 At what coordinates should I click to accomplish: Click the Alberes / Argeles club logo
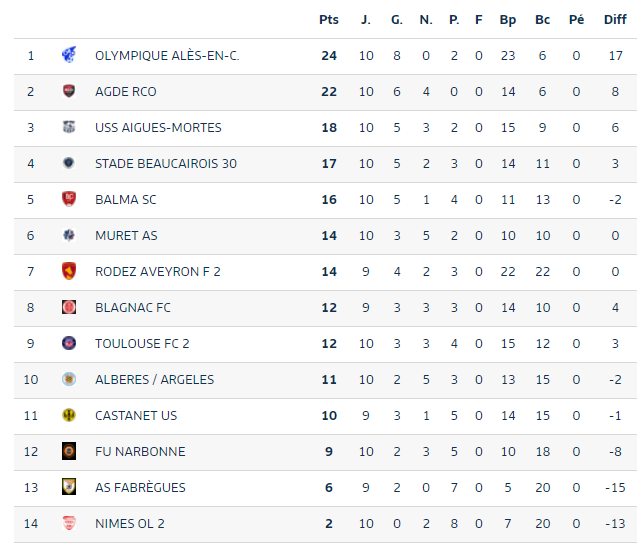point(69,379)
